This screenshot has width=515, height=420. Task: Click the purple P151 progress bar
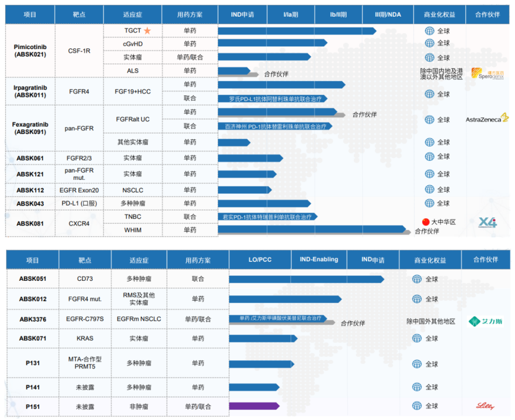[x=254, y=406]
